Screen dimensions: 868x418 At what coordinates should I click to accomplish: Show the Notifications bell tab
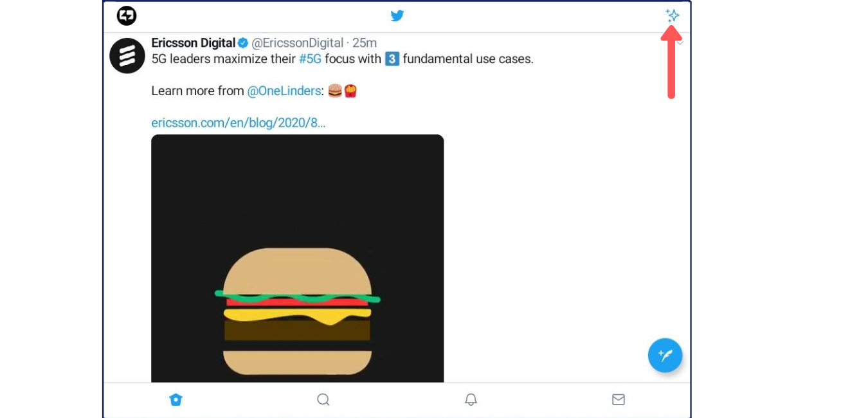pyautogui.click(x=471, y=400)
